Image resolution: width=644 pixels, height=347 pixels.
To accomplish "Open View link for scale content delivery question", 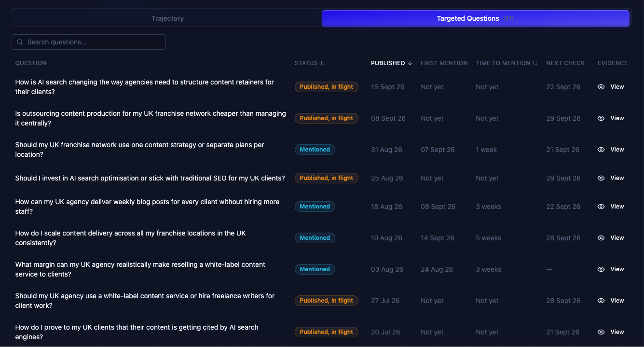I will 617,238.
